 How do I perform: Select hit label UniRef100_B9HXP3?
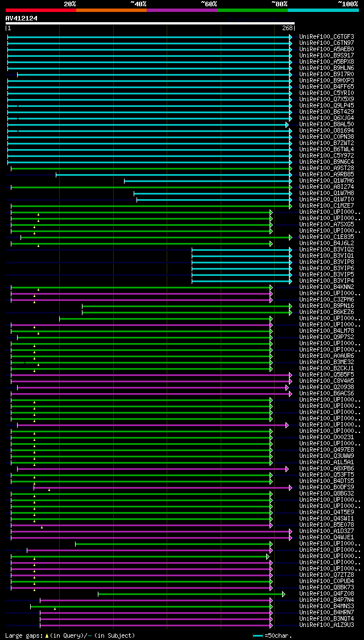[x=326, y=80]
